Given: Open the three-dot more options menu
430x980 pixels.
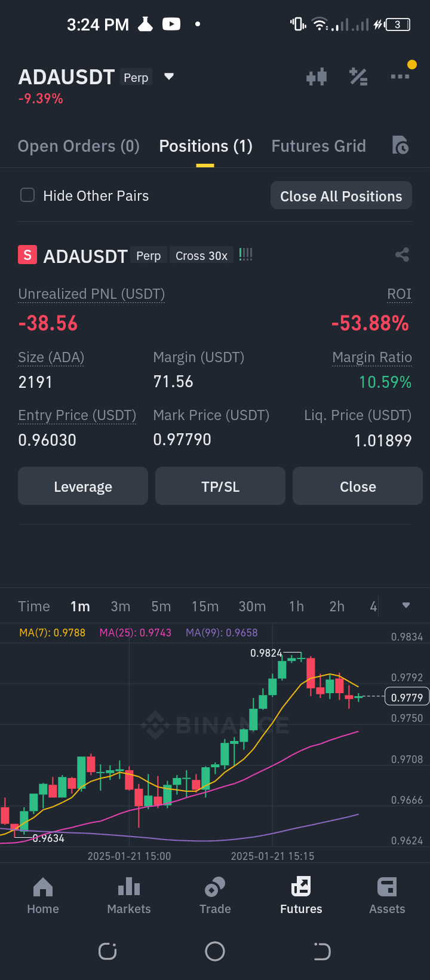Looking at the screenshot, I should point(400,76).
